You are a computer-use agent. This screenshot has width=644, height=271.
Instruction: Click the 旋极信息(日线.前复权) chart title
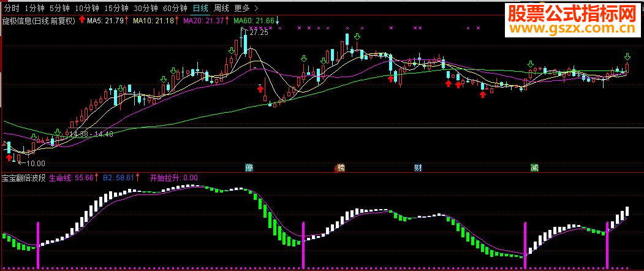pyautogui.click(x=39, y=20)
